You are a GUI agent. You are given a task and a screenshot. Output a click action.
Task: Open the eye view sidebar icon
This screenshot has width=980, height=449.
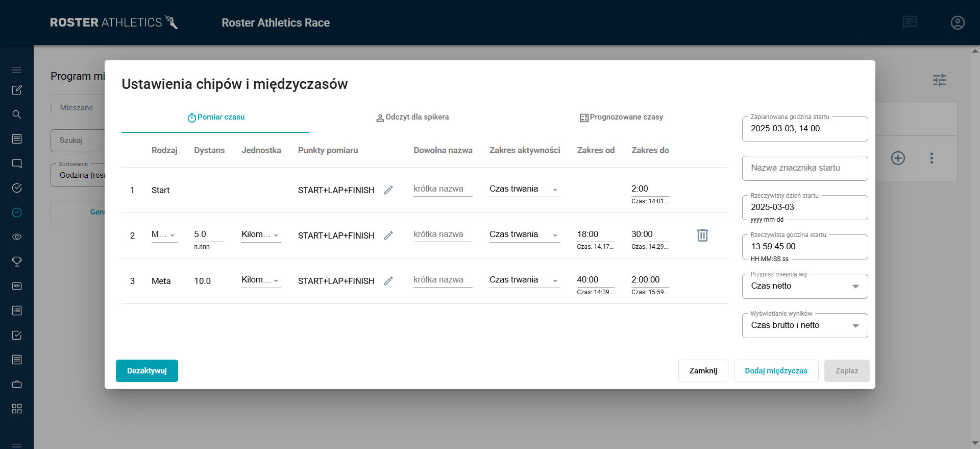tap(17, 237)
